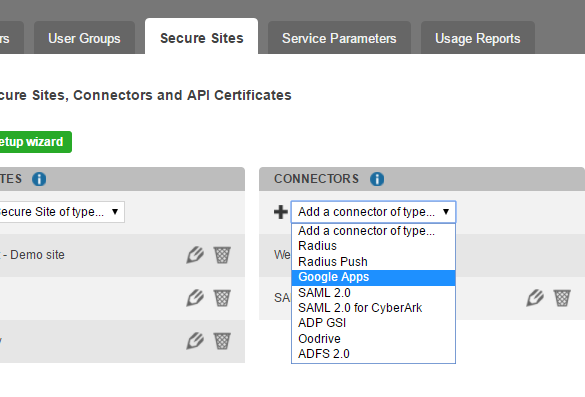This screenshot has width=585, height=397.
Task: Click the plus icon to add connector
Action: (281, 212)
